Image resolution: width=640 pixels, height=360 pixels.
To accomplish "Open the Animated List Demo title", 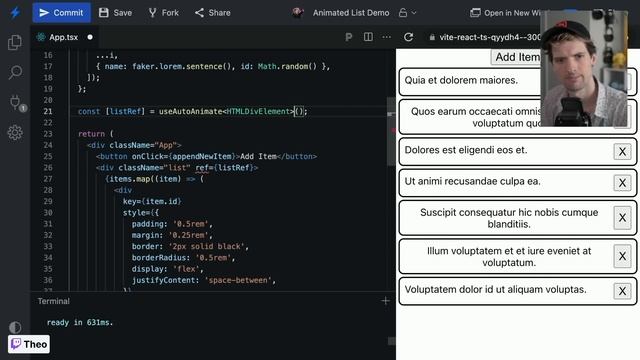I will coord(351,13).
